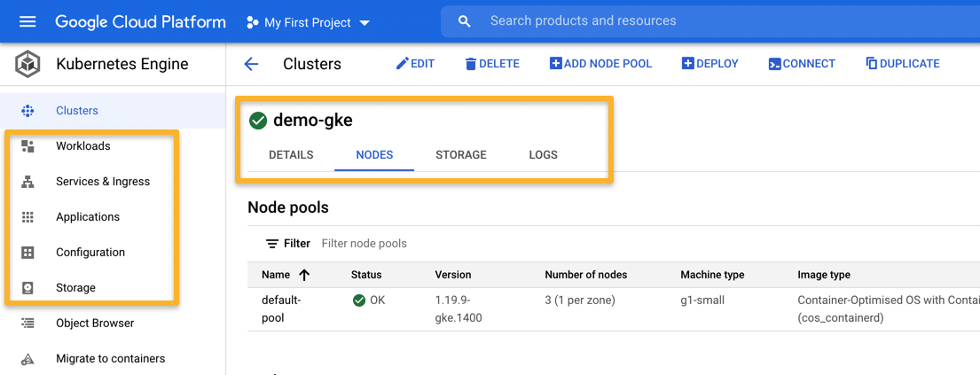Click the Workloads sidebar icon

[x=27, y=146]
